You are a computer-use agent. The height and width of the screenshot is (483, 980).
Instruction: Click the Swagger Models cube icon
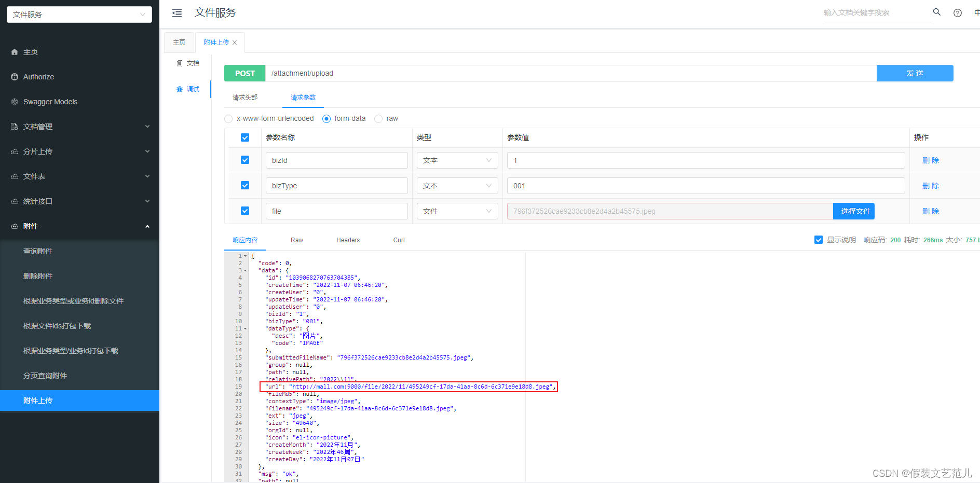pyautogui.click(x=15, y=102)
